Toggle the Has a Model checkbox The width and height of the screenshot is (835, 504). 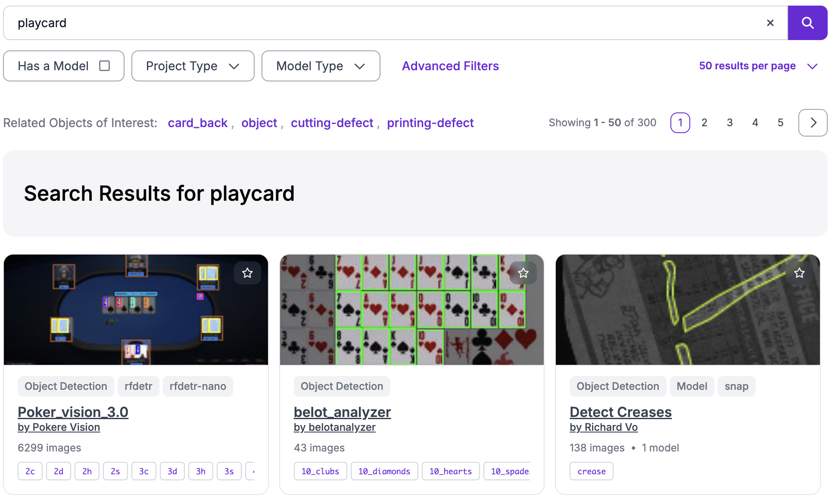(x=104, y=66)
